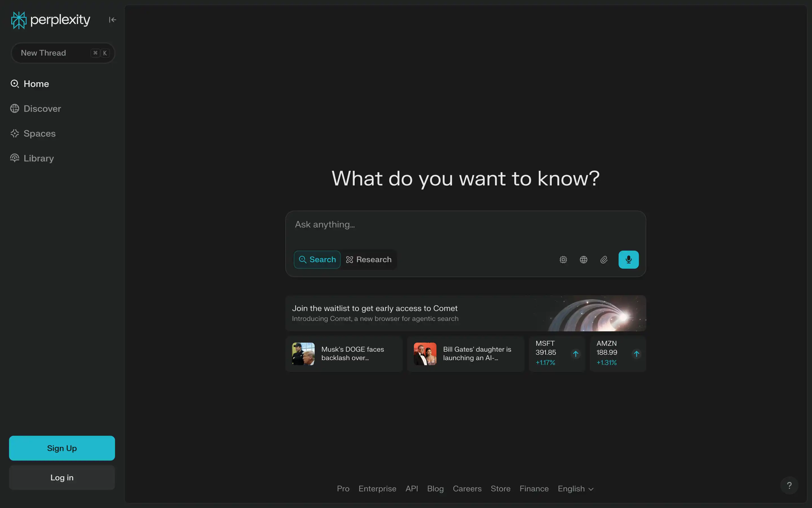Open the Finance footer link
This screenshot has height=508, width=812.
point(534,489)
